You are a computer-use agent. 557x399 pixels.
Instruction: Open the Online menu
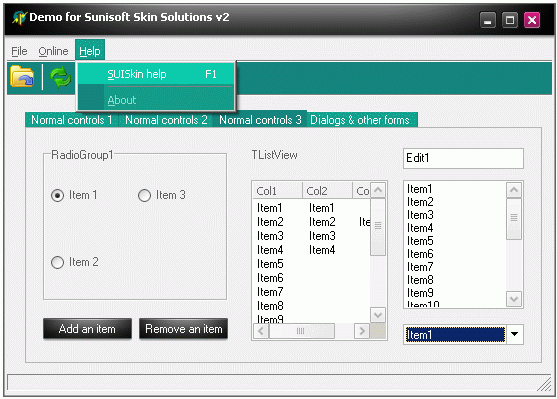53,51
